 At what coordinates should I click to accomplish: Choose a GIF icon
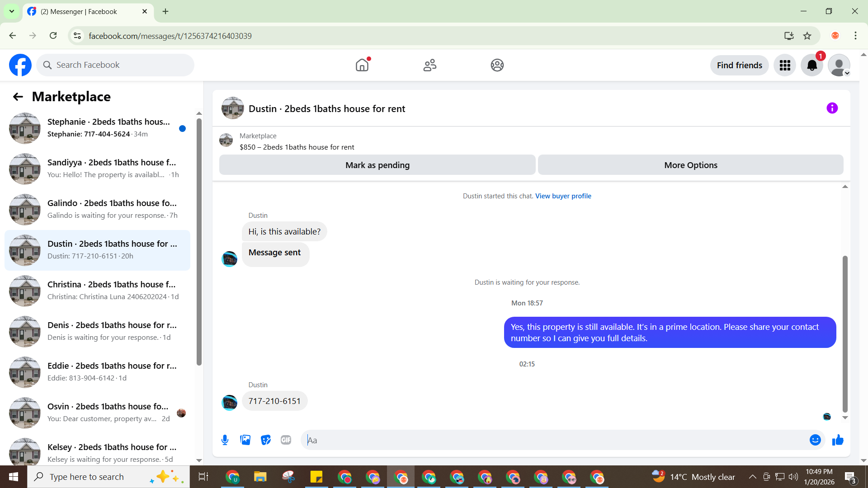tap(286, 440)
